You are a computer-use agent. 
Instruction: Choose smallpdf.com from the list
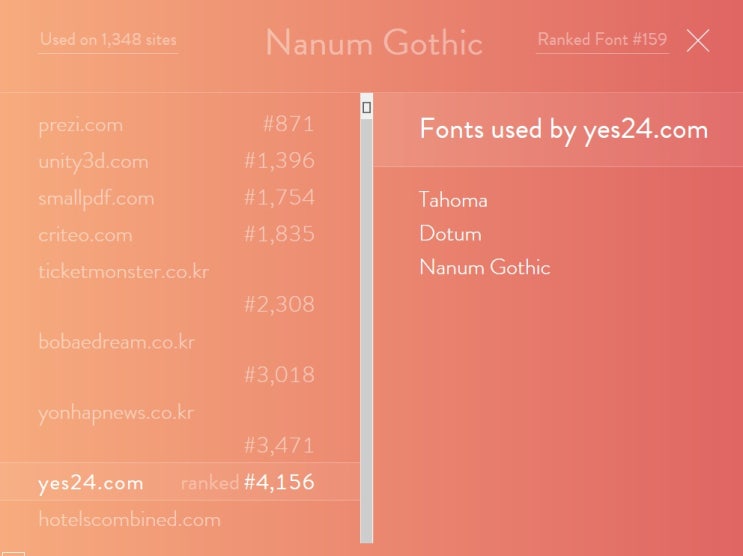click(96, 198)
